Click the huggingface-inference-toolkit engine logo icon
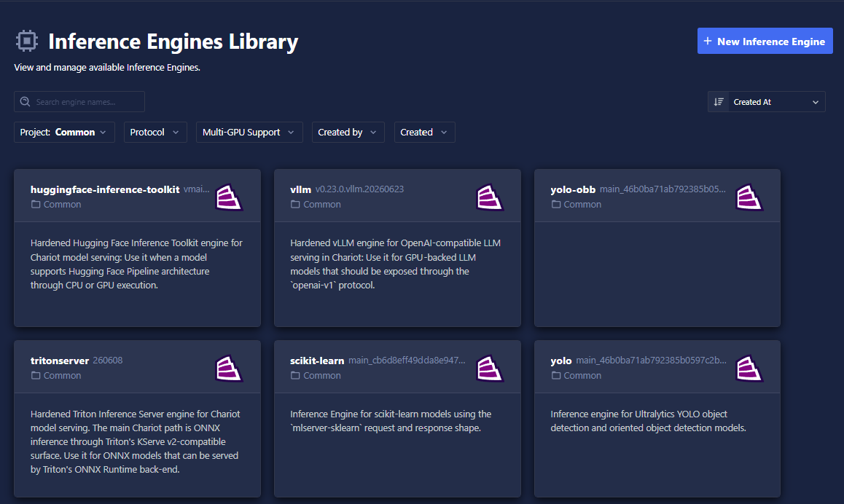This screenshot has width=844, height=504. coord(229,197)
